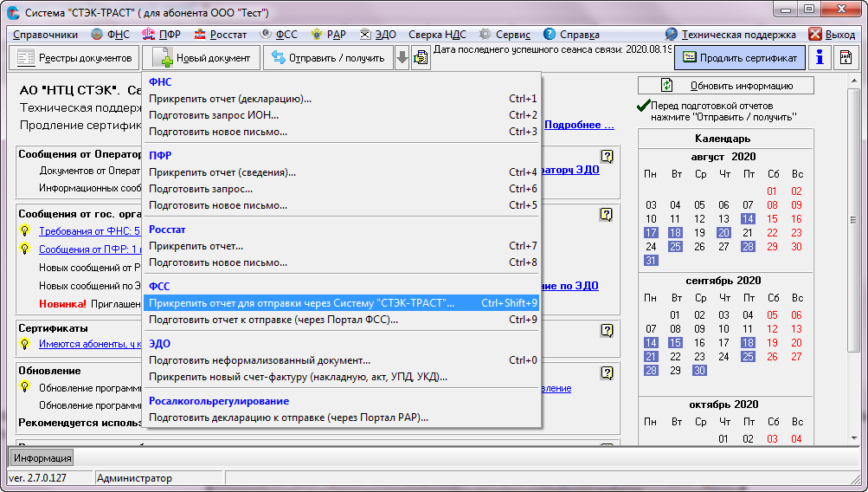Click scrollbar down arrow of right panel
Image resolution: width=868 pixels, height=492 pixels.
coord(853,439)
